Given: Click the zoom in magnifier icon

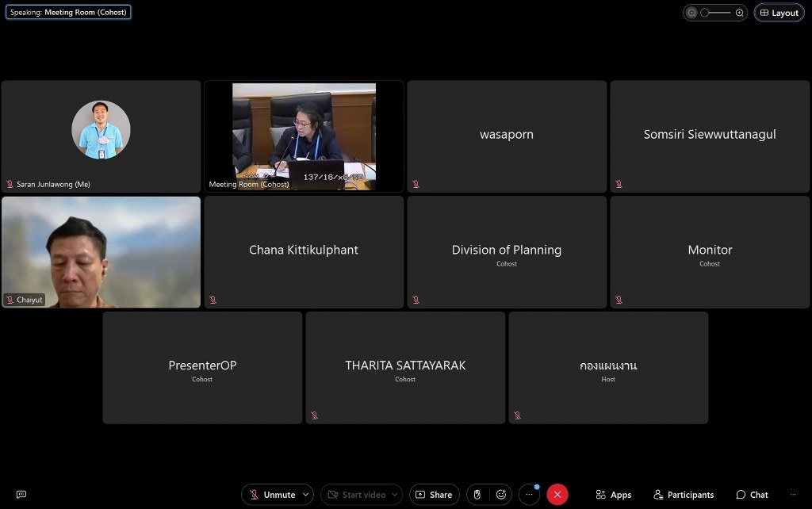Looking at the screenshot, I should [739, 13].
